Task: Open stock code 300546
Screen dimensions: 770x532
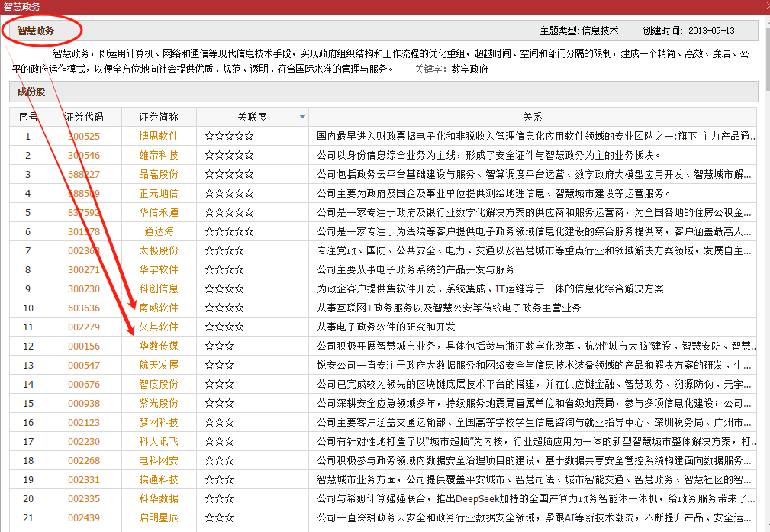Action: pos(84,155)
